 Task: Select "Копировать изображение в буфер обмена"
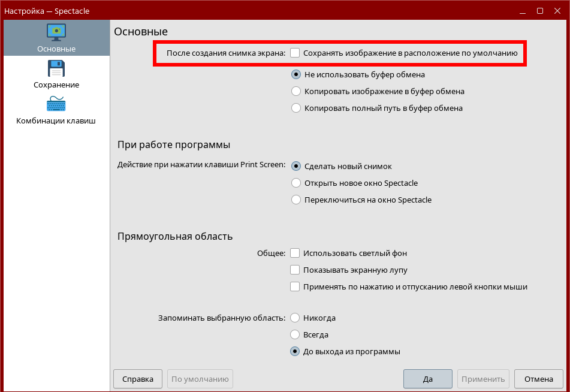click(295, 92)
